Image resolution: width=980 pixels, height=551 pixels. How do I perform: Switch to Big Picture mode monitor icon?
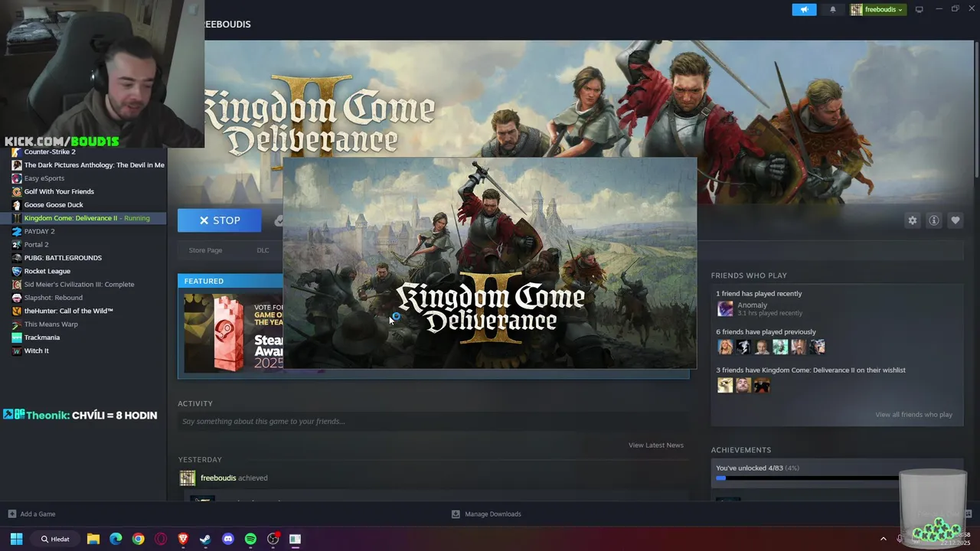coord(920,10)
